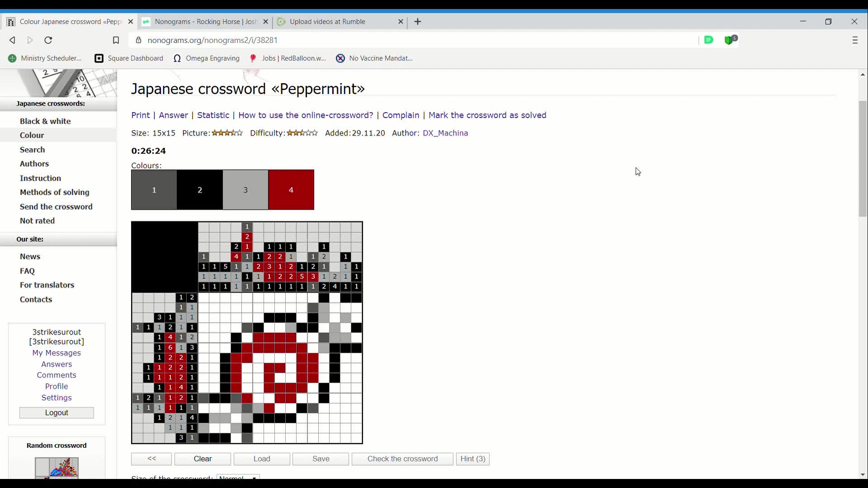The image size is (868, 488).
Task: Open Methods of solving in the sidebar
Action: [55, 192]
